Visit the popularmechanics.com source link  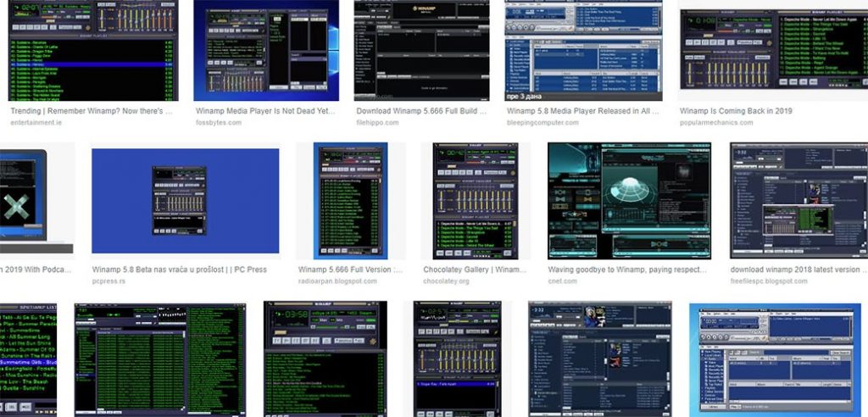click(716, 122)
